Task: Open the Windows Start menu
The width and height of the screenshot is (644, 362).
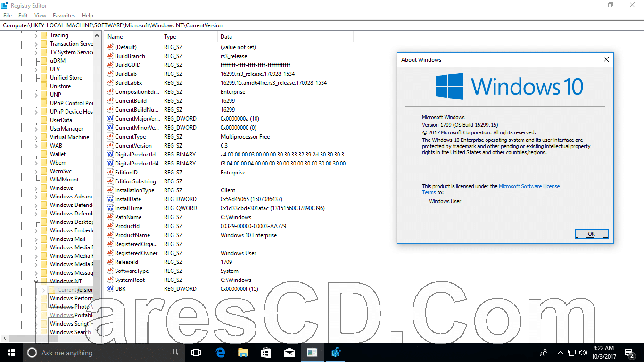Action: [11, 353]
